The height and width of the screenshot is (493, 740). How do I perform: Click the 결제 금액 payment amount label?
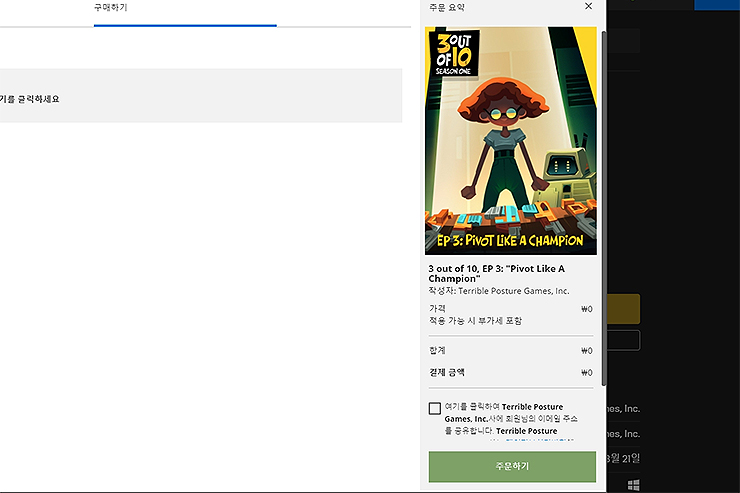tap(446, 372)
